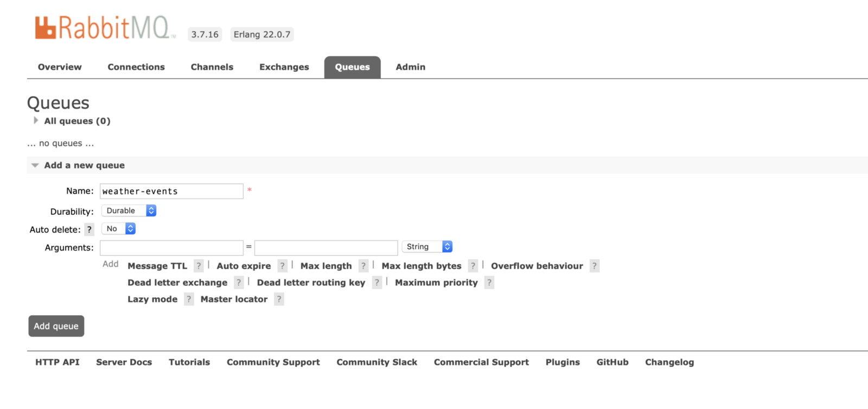
Task: Add Overflow behaviour argument
Action: click(x=537, y=266)
